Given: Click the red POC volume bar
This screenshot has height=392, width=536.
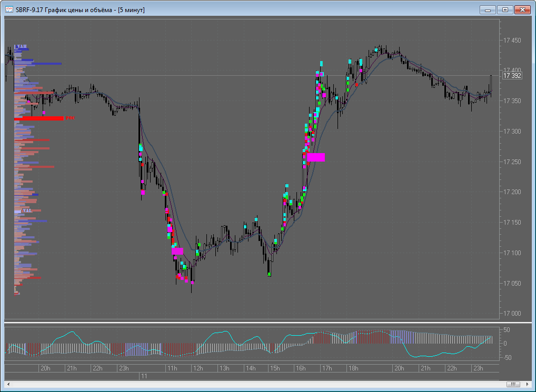Looking at the screenshot, I should coord(39,118).
